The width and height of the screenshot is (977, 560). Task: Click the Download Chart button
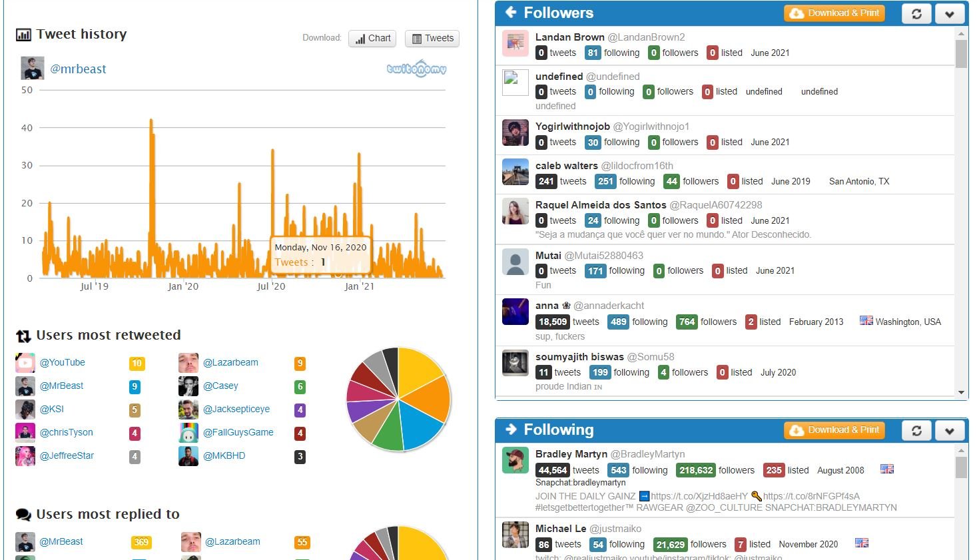click(x=372, y=38)
